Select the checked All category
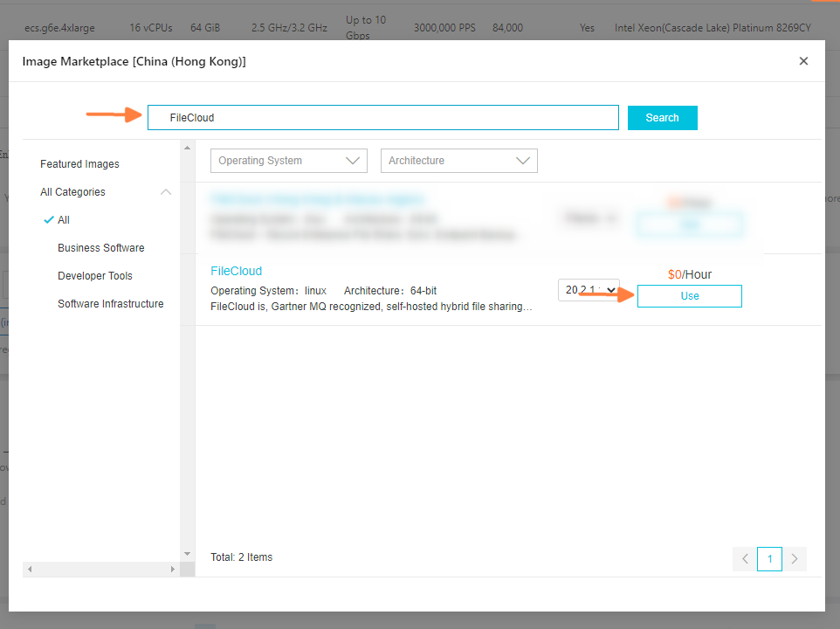Viewport: 840px width, 629px height. [64, 220]
